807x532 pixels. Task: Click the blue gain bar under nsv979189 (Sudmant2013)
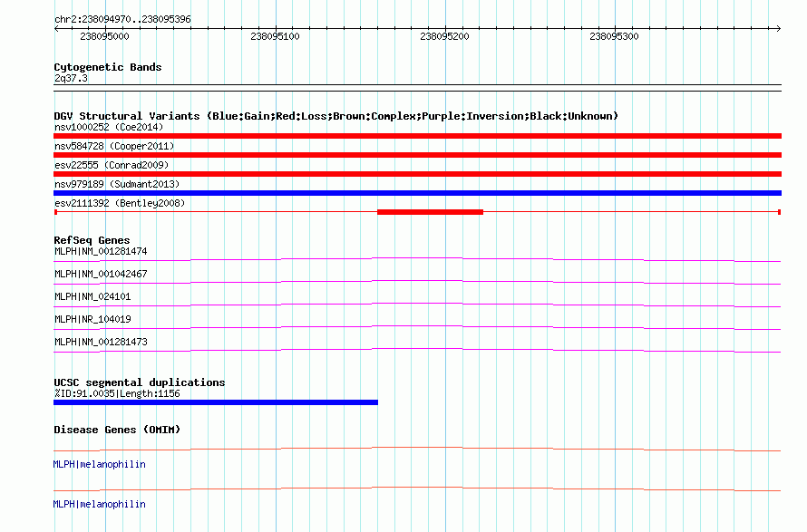point(417,193)
